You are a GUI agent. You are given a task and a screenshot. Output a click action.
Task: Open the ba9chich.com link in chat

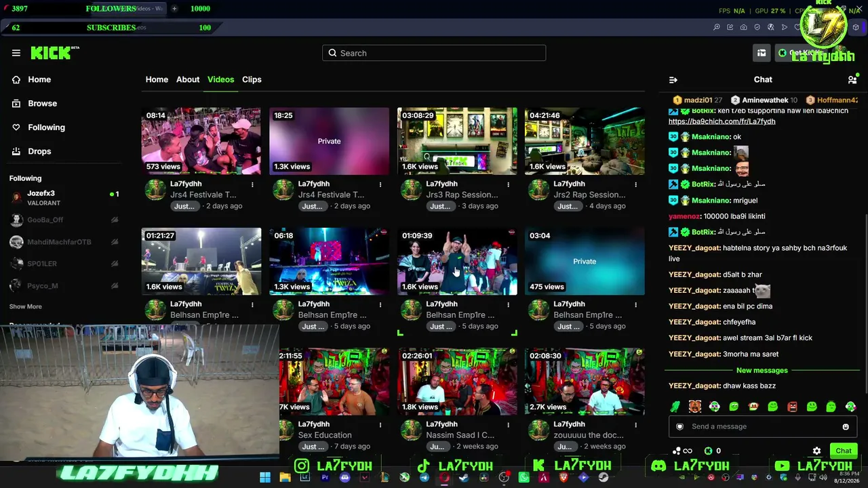722,121
